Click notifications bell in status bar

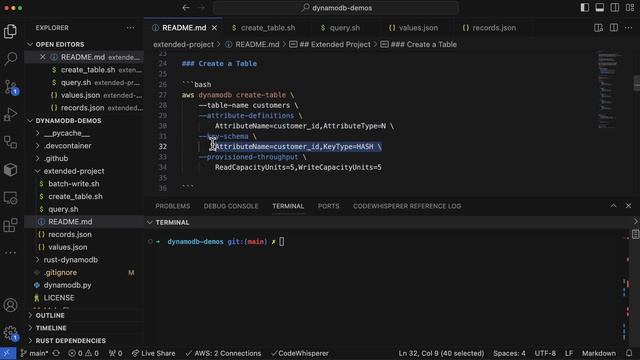[x=629, y=353]
